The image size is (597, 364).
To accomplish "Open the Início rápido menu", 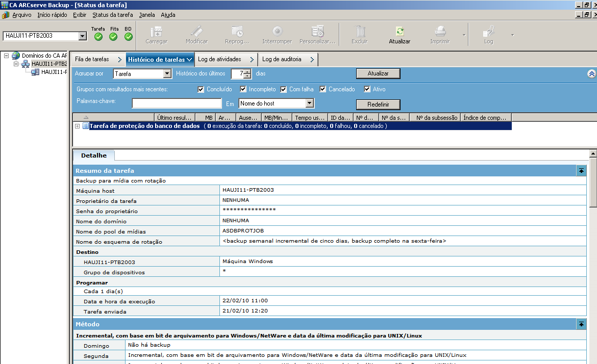I will click(x=52, y=15).
